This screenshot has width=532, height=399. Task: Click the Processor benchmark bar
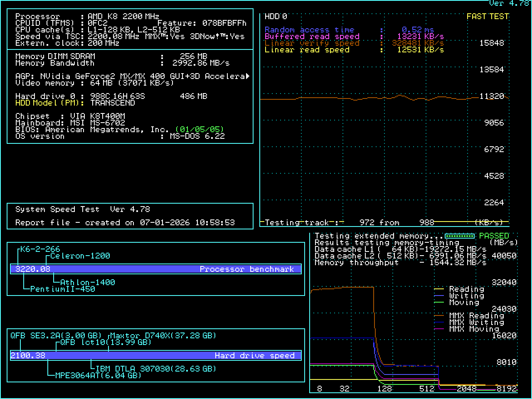pos(155,269)
